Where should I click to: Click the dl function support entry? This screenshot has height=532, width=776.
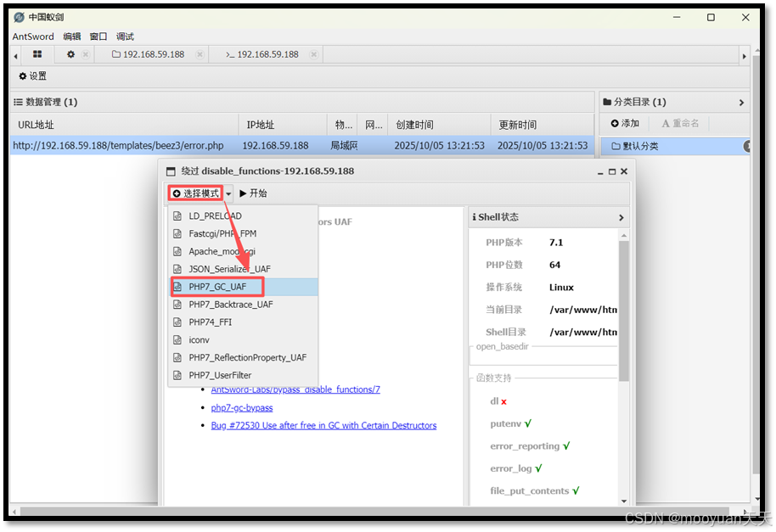498,401
